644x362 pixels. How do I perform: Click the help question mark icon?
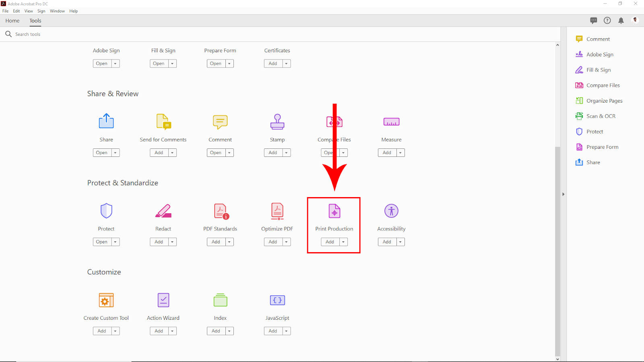(607, 21)
